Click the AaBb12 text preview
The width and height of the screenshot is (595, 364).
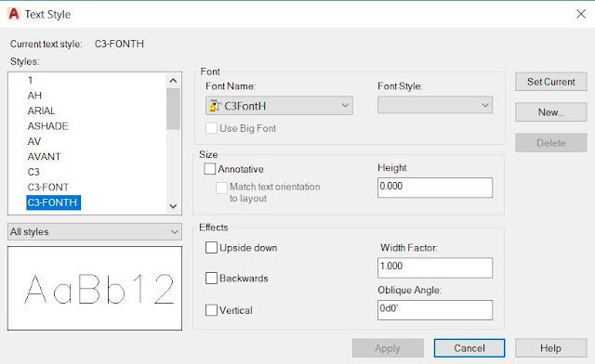[95, 288]
